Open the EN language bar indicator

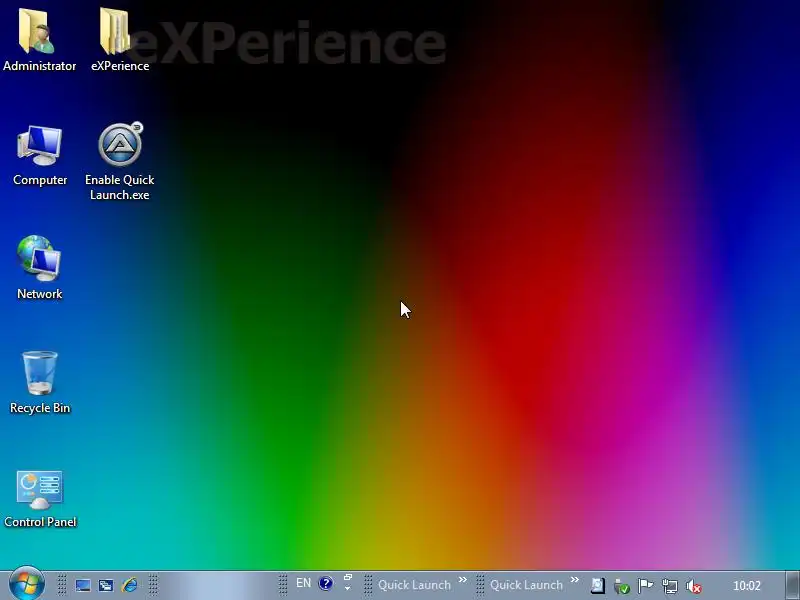point(303,583)
